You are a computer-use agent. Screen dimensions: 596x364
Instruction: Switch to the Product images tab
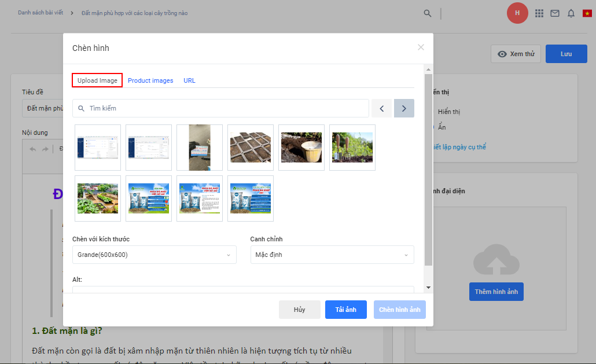coord(150,80)
